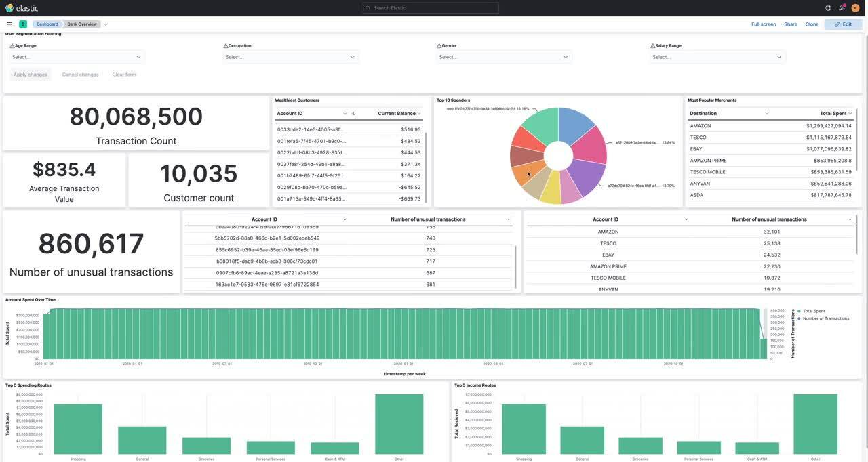Click the green D space avatar
Image resolution: width=868 pixels, height=462 pixels.
tap(23, 24)
